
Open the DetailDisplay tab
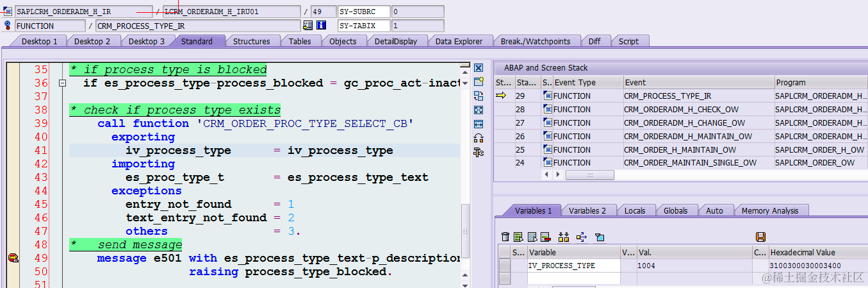(x=396, y=41)
